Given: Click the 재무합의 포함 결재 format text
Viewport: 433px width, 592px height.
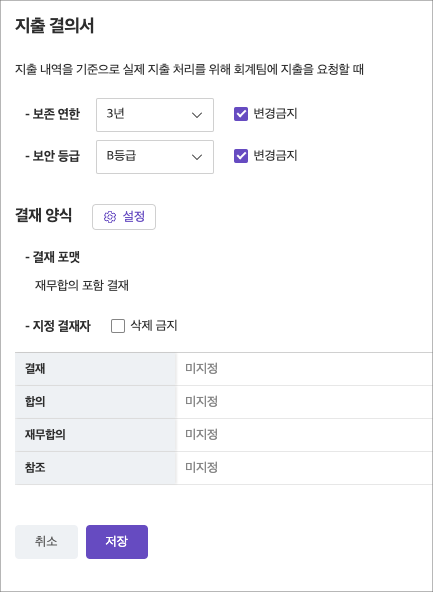Looking at the screenshot, I should [82, 286].
